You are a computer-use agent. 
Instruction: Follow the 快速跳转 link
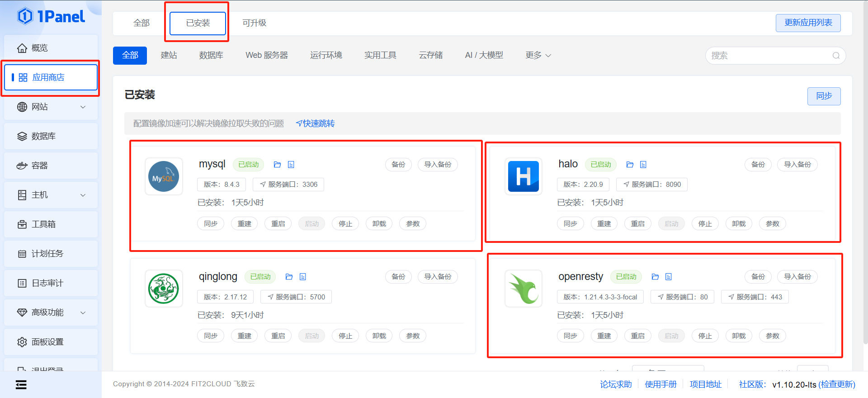(316, 123)
